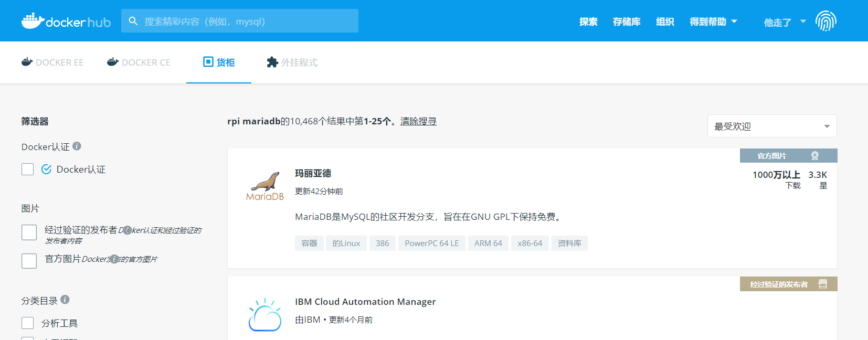Click the 资料库 tag
The image size is (868, 340).
[x=569, y=243]
